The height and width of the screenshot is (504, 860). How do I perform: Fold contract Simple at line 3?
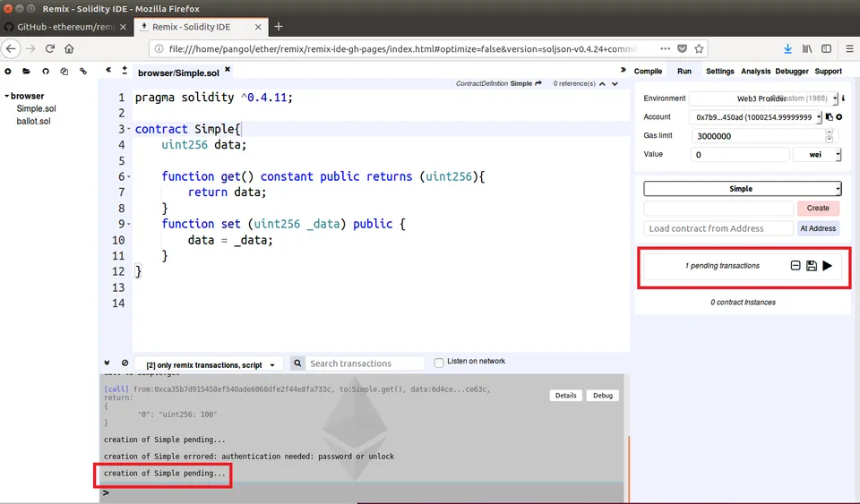pyautogui.click(x=129, y=129)
